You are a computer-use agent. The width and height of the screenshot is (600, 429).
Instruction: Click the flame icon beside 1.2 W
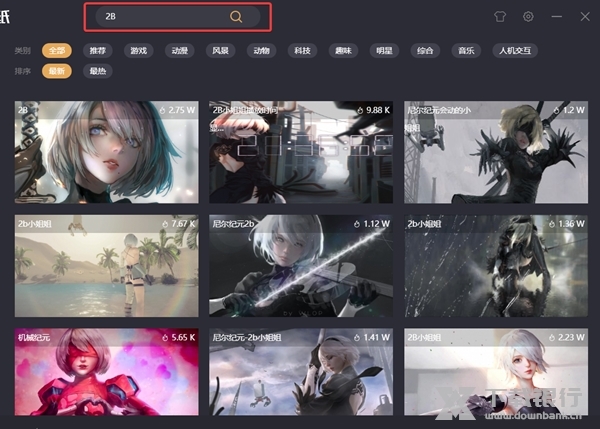pos(556,111)
